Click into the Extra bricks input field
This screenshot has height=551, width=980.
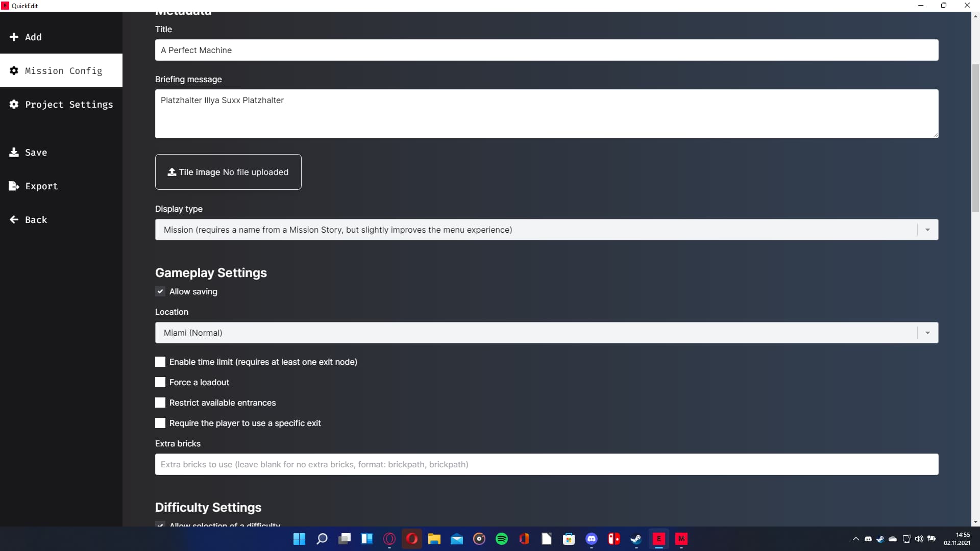[x=546, y=464]
